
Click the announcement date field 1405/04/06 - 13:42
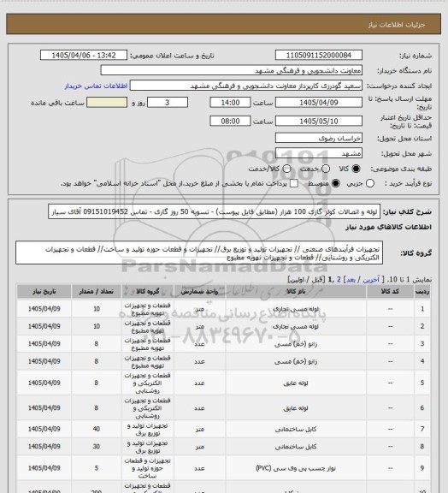(84, 55)
